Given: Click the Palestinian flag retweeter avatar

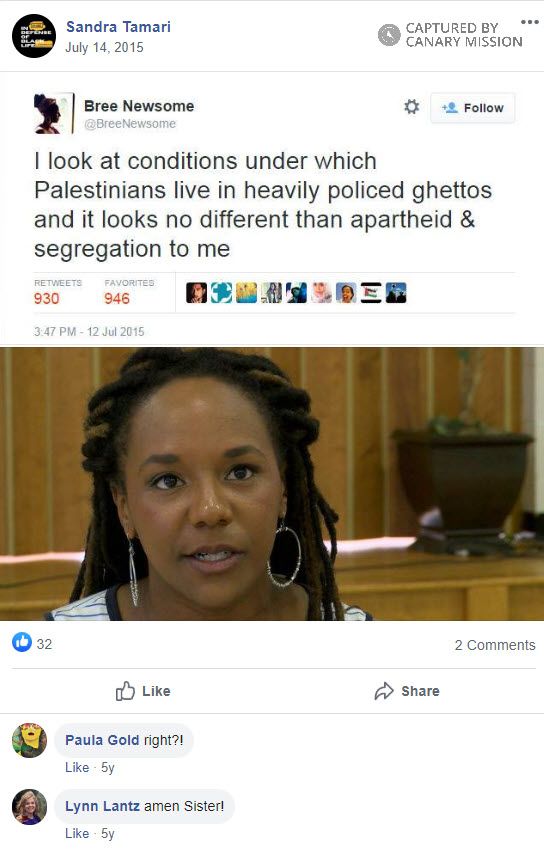Looking at the screenshot, I should click(371, 293).
